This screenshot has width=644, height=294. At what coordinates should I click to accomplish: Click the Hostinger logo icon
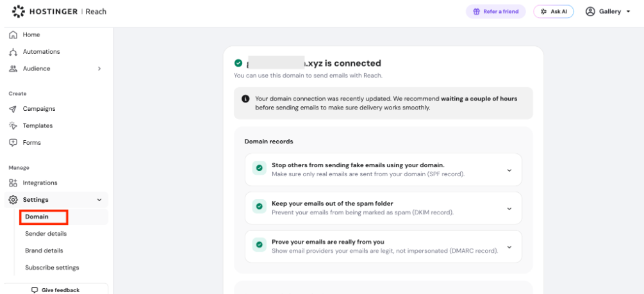pyautogui.click(x=19, y=12)
